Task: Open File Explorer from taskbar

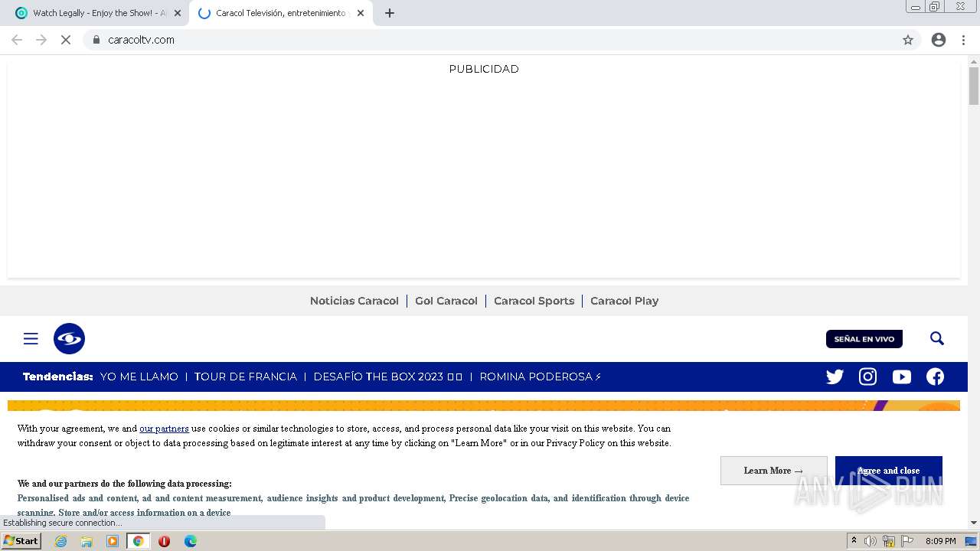Action: click(87, 541)
